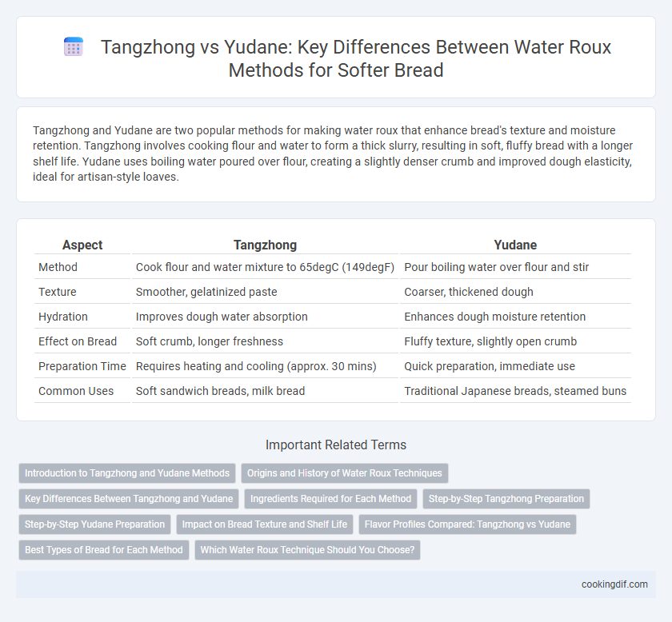Click the page title heading text
This screenshot has width=672, height=622.
(x=355, y=58)
